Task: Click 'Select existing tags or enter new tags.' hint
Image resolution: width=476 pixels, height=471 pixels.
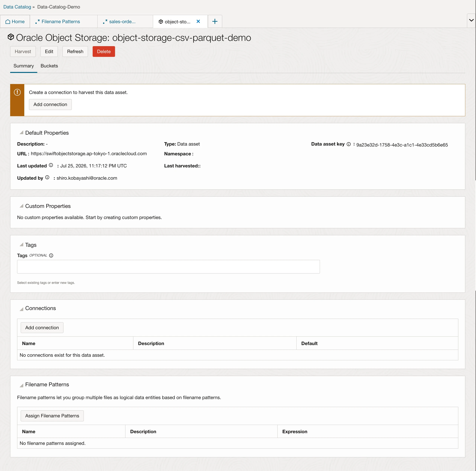Action: [x=46, y=283]
